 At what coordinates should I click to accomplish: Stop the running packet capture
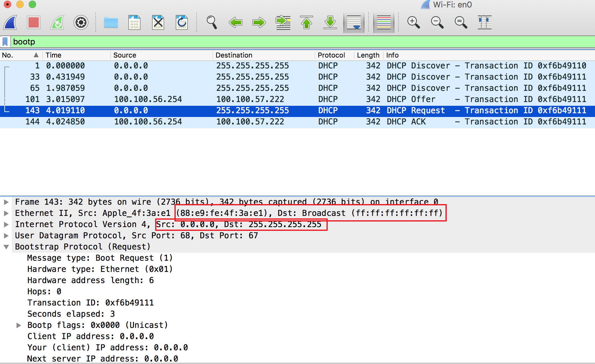pyautogui.click(x=33, y=22)
